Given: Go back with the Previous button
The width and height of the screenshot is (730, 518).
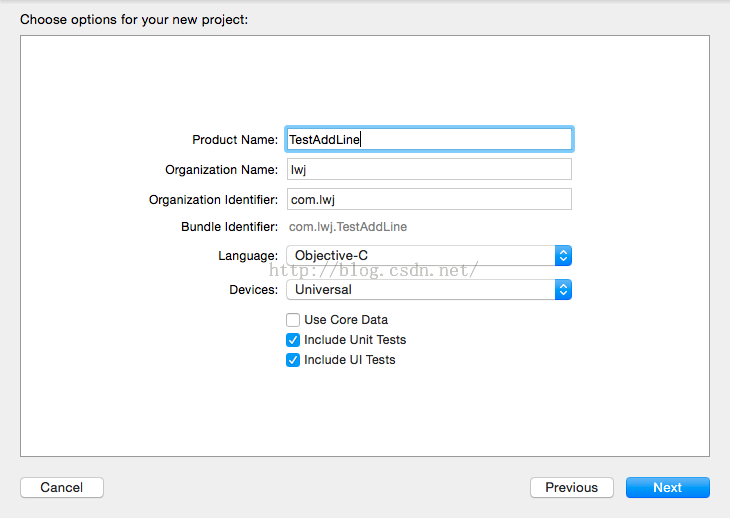Looking at the screenshot, I should click(571, 488).
